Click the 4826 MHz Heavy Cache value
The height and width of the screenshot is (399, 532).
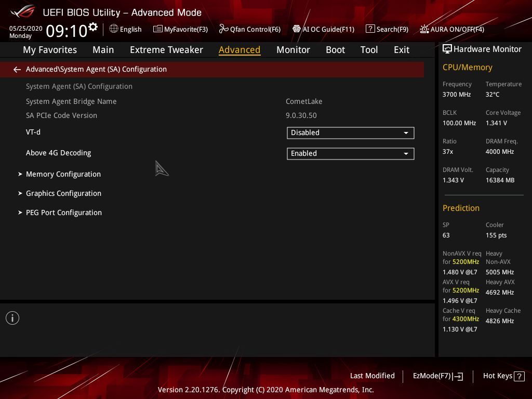[x=500, y=321]
